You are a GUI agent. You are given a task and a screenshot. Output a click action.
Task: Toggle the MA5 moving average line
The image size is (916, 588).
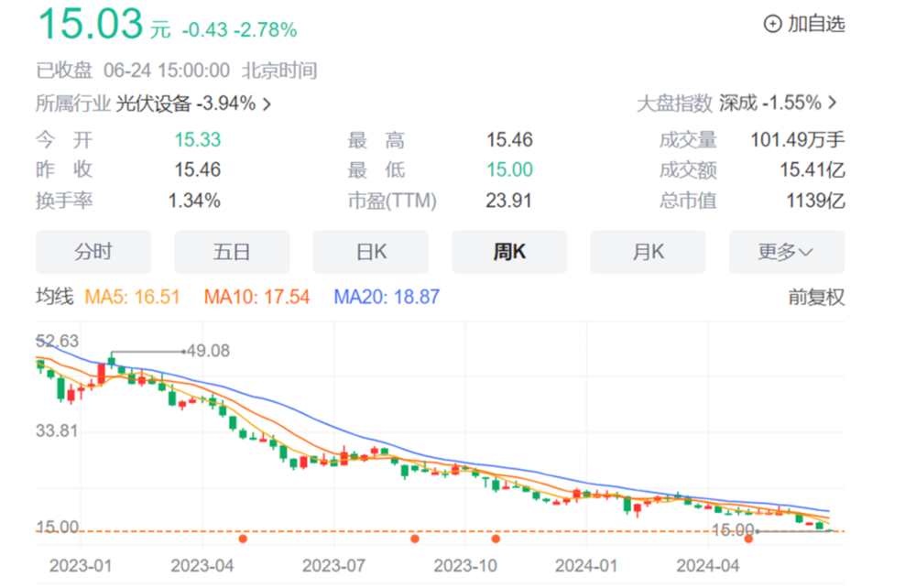[132, 298]
